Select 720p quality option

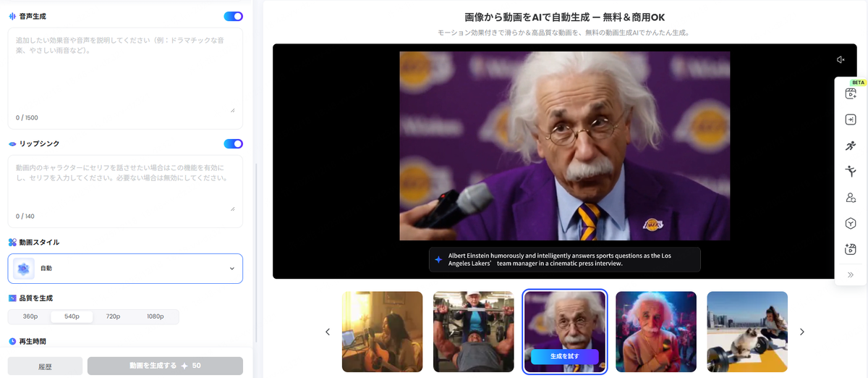coord(114,316)
